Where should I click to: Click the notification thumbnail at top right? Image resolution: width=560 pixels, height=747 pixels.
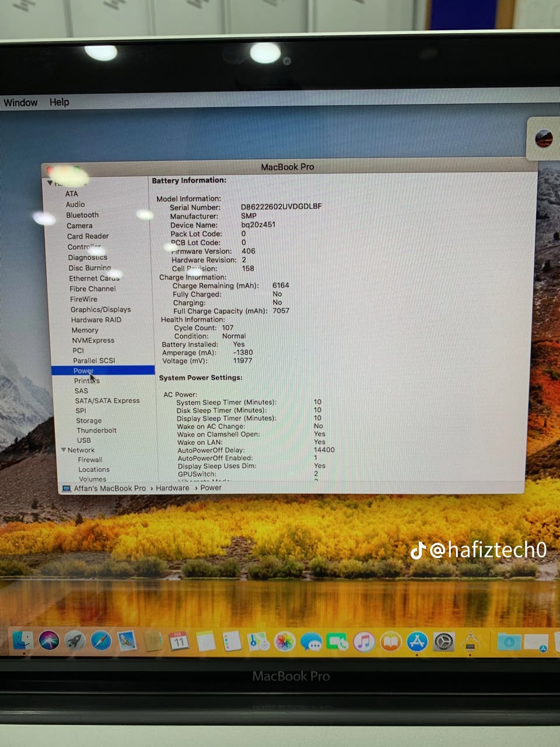[544, 139]
